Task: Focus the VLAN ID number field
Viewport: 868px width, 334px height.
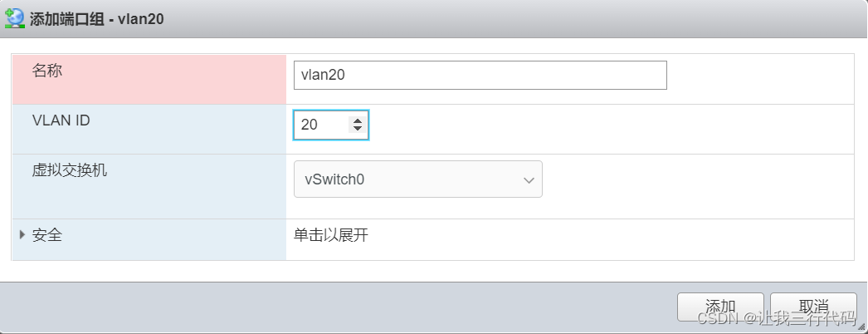Action: (331, 125)
